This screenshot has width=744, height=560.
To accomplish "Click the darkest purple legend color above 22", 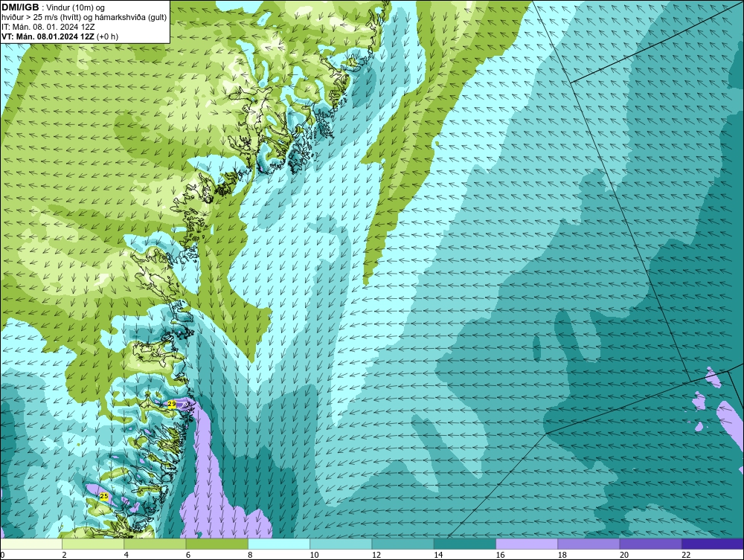I will tap(713, 544).
